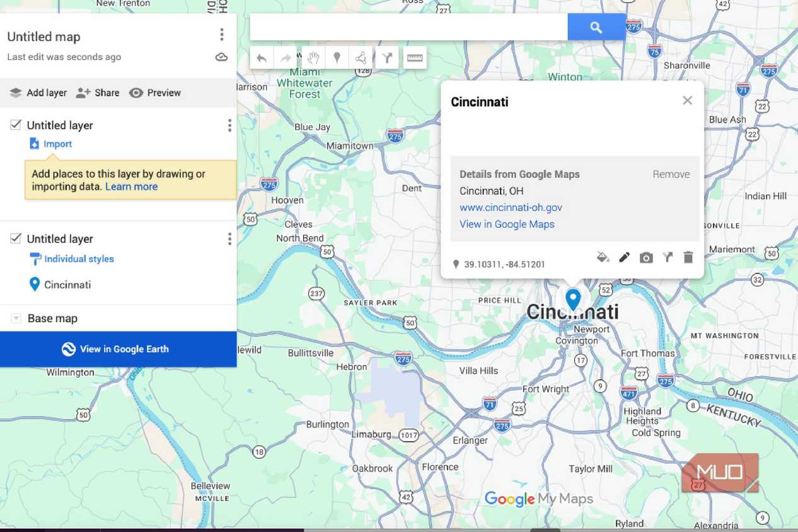The width and height of the screenshot is (798, 532).
Task: Open www.cincinnati-oh.gov link
Action: [511, 207]
